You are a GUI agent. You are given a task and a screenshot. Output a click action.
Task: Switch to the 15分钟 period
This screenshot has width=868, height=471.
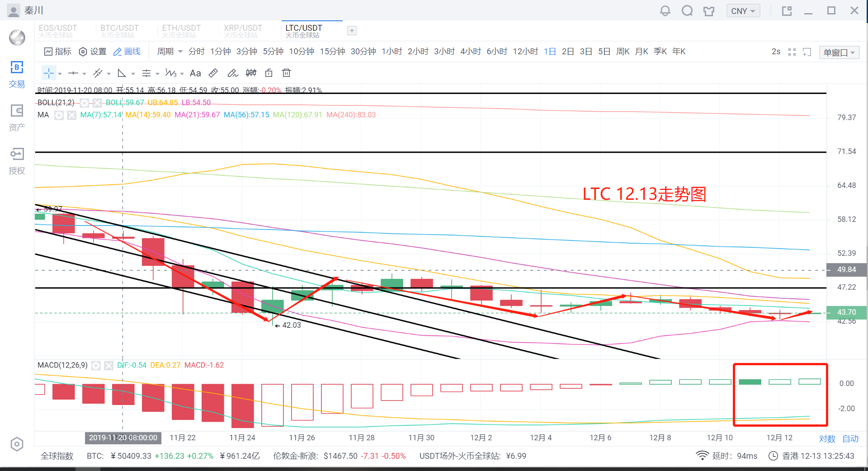pos(332,52)
